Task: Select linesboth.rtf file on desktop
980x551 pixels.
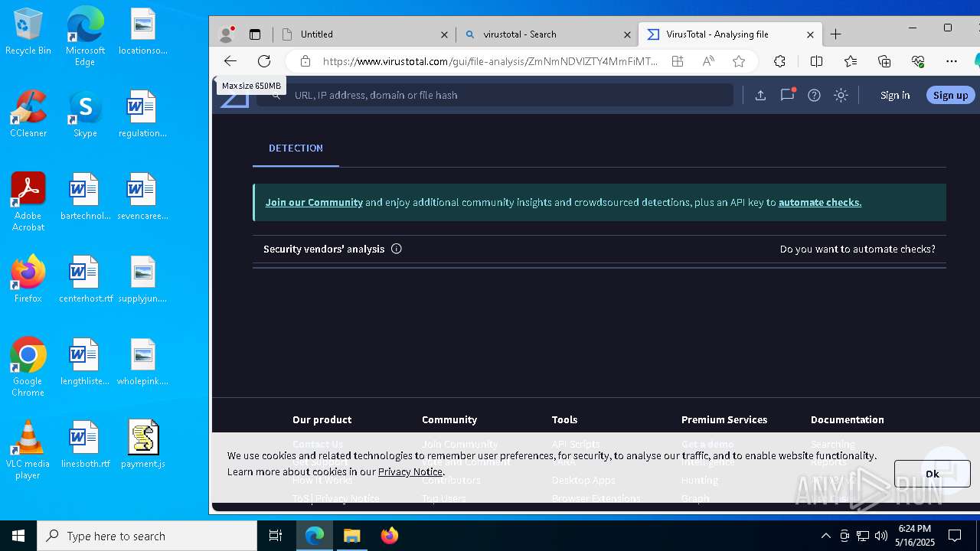Action: tap(85, 445)
